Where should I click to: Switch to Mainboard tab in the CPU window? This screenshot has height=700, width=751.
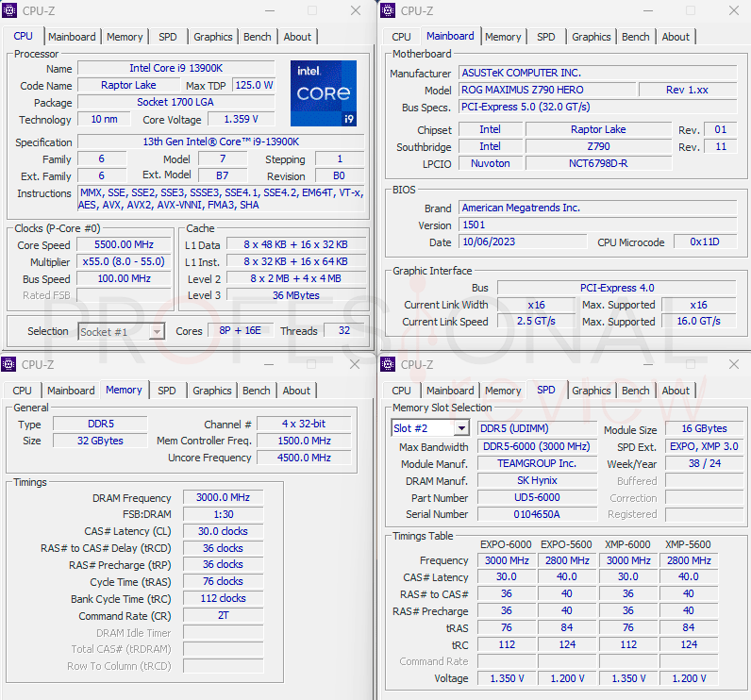click(x=72, y=37)
